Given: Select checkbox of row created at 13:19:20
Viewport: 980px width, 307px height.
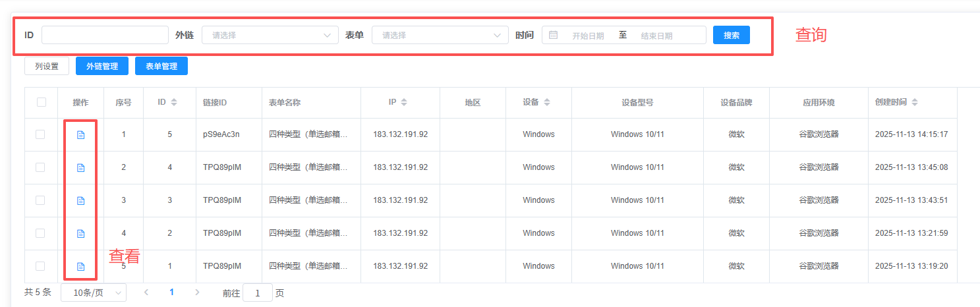Looking at the screenshot, I should 40,266.
